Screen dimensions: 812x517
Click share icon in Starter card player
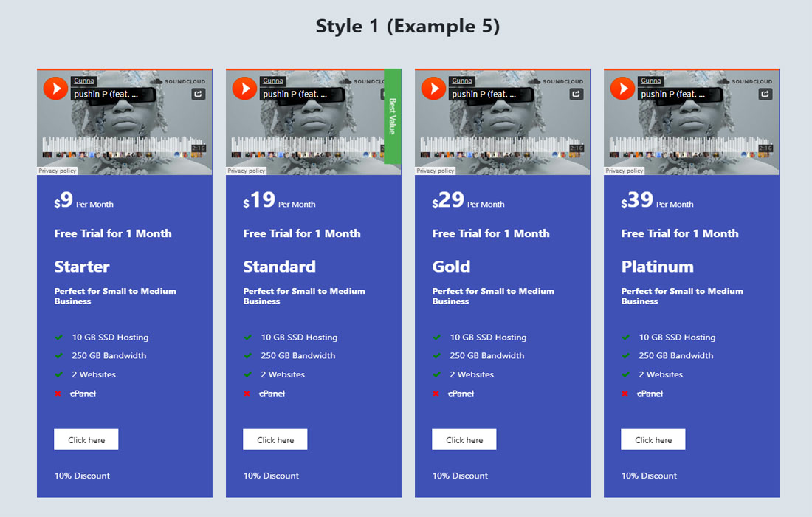199,94
